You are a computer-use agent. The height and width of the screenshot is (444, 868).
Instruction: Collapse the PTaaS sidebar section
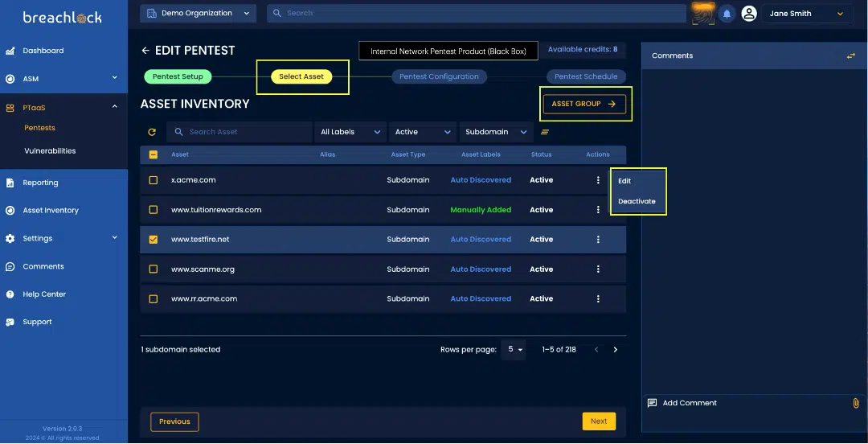coord(115,106)
